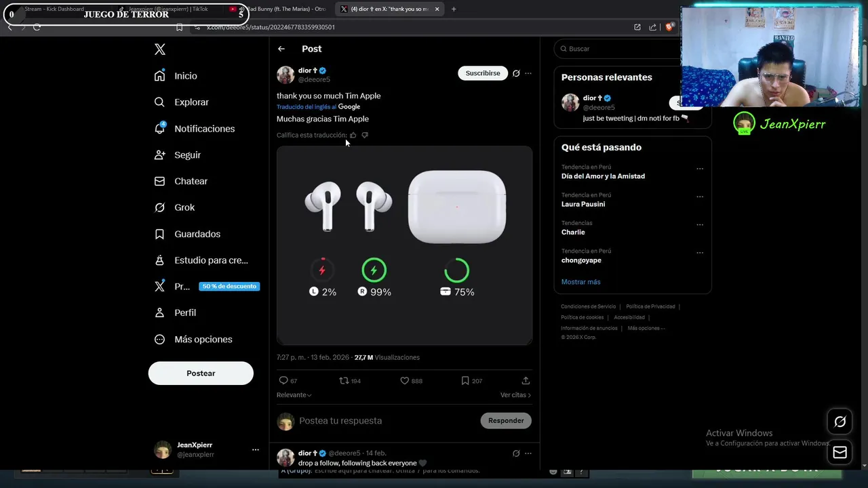
Task: Like the post showing 888
Action: (405, 381)
